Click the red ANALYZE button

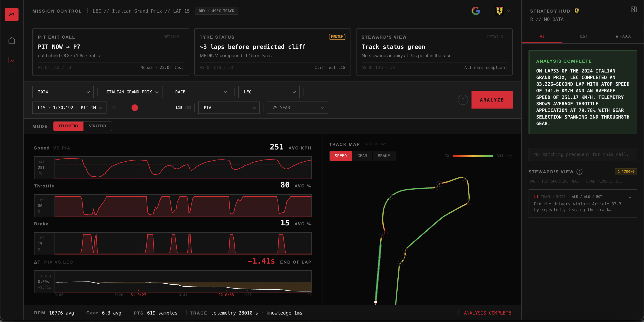(x=492, y=100)
